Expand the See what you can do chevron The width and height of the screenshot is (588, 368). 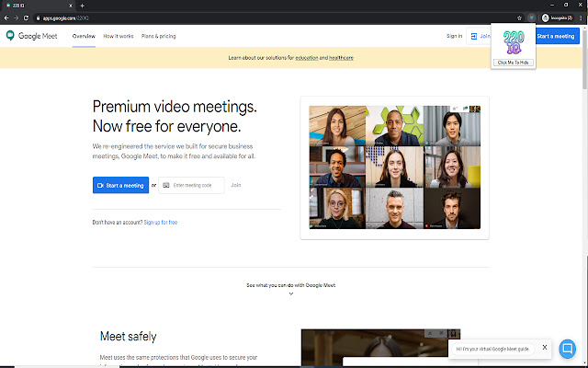pyautogui.click(x=291, y=293)
